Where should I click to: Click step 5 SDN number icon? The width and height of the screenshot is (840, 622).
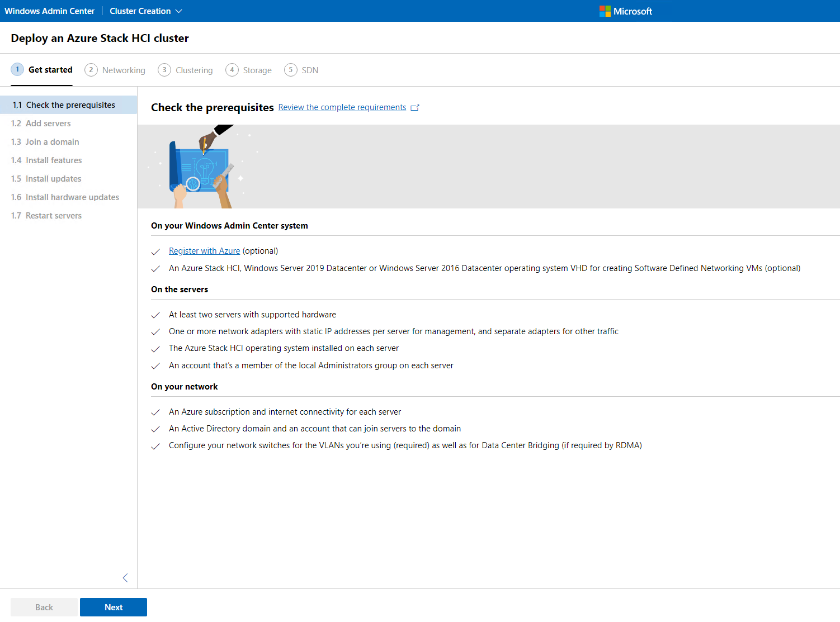click(291, 70)
